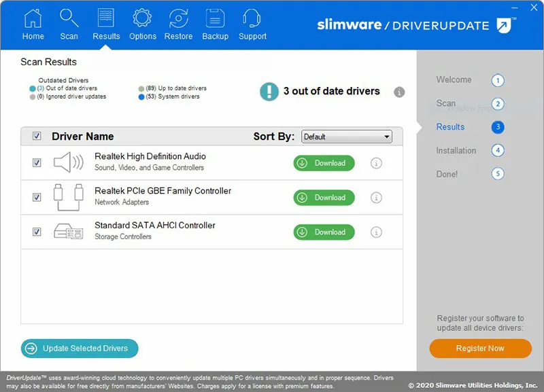544x392 pixels.
Task: Click the info icon beside '3 out of date drivers'
Action: (x=399, y=92)
